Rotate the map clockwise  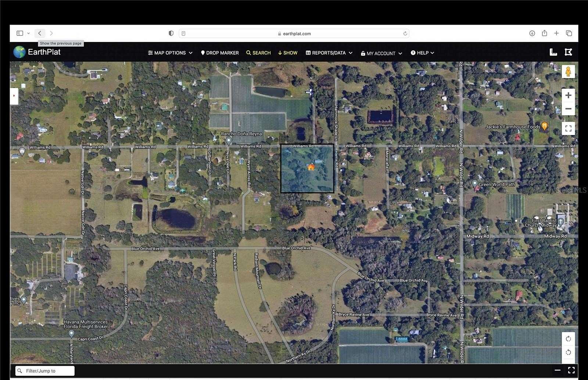tap(568, 338)
